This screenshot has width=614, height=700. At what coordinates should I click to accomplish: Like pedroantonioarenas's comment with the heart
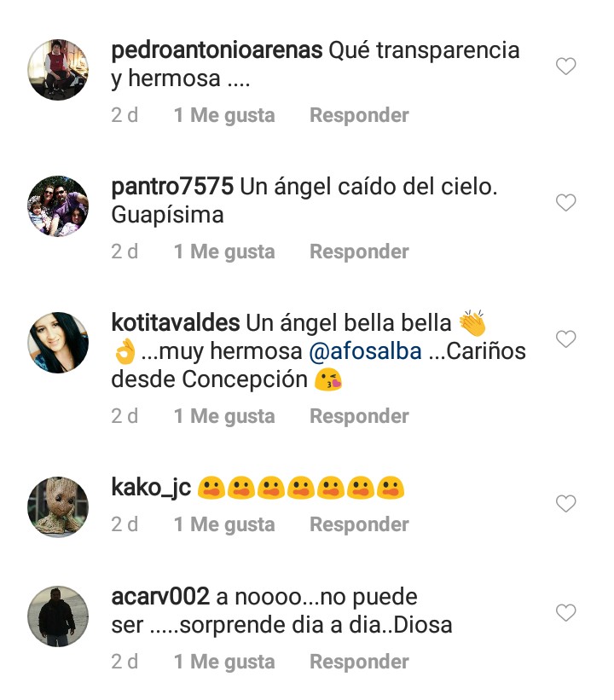coord(565,67)
